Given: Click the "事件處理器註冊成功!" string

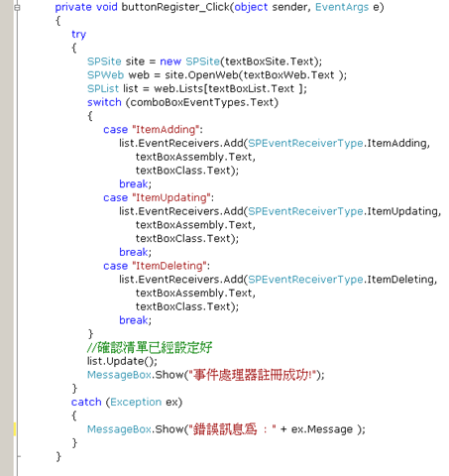Looking at the screenshot, I should pos(252,375).
